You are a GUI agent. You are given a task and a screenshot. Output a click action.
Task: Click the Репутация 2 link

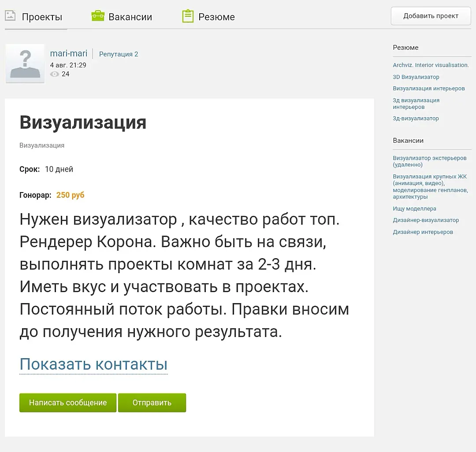click(x=119, y=54)
